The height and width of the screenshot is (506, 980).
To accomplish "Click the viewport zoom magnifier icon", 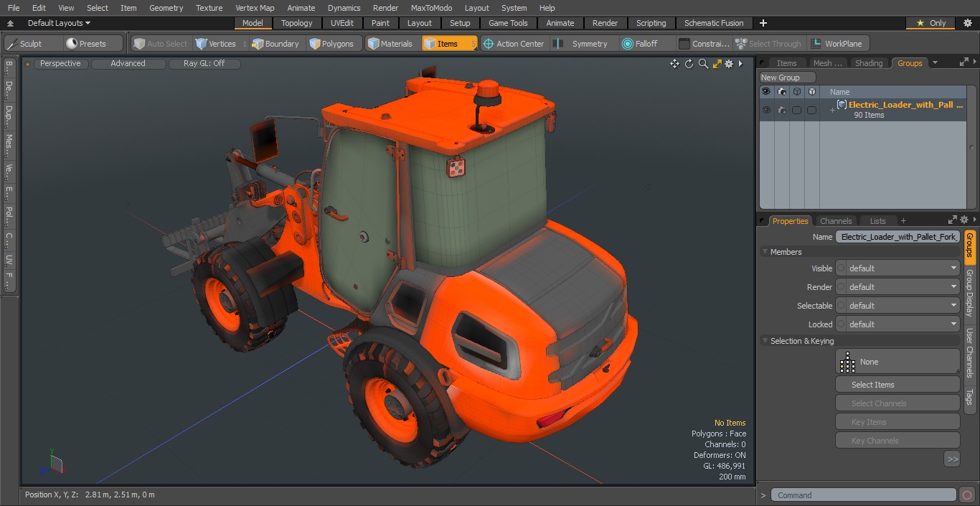I will 703,64.
